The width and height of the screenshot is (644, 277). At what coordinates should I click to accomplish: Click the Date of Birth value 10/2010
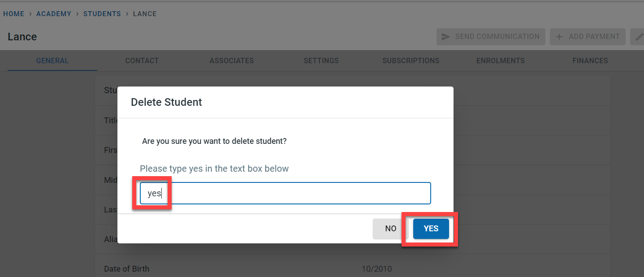(376, 269)
